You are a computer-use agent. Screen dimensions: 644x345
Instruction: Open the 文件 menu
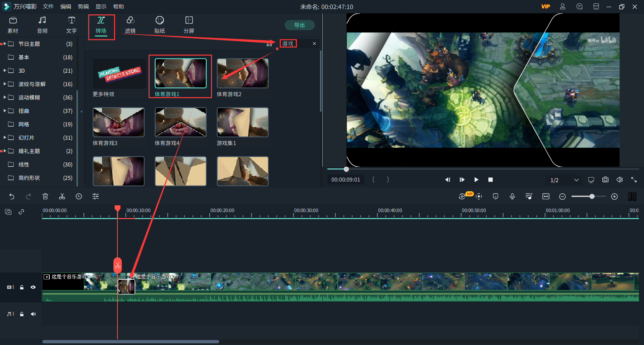click(x=48, y=7)
